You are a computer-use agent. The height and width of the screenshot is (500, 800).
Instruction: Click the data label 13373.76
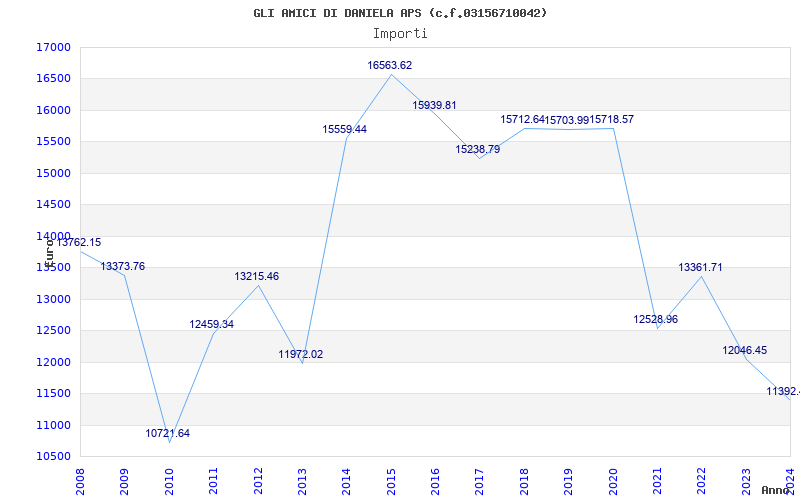(122, 266)
